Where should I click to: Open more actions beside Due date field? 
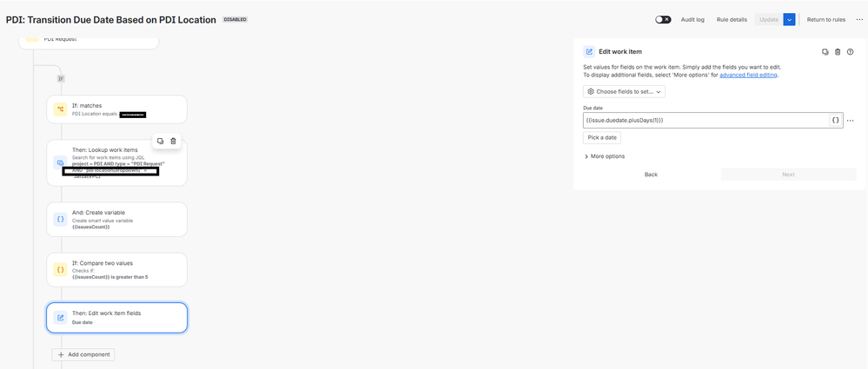pyautogui.click(x=851, y=121)
